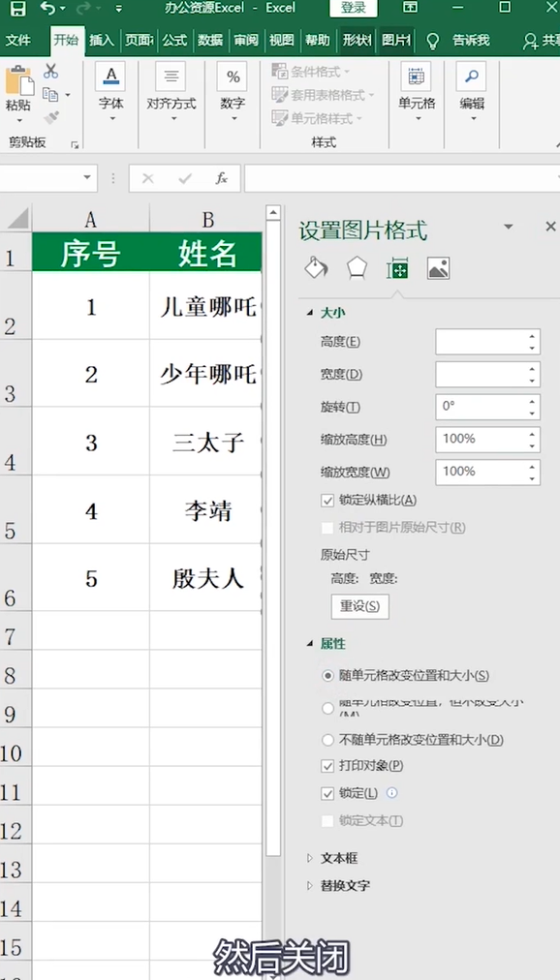Decrease 缩放宽度 scale width value

(x=532, y=478)
